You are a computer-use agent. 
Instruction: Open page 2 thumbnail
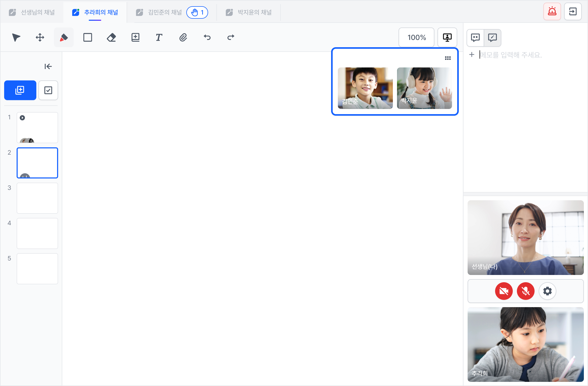(37, 163)
